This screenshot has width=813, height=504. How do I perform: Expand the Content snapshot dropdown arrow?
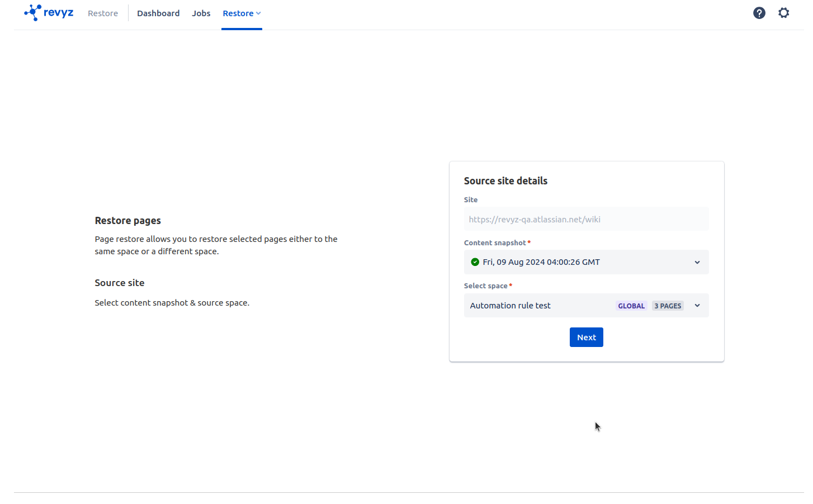[x=697, y=262]
